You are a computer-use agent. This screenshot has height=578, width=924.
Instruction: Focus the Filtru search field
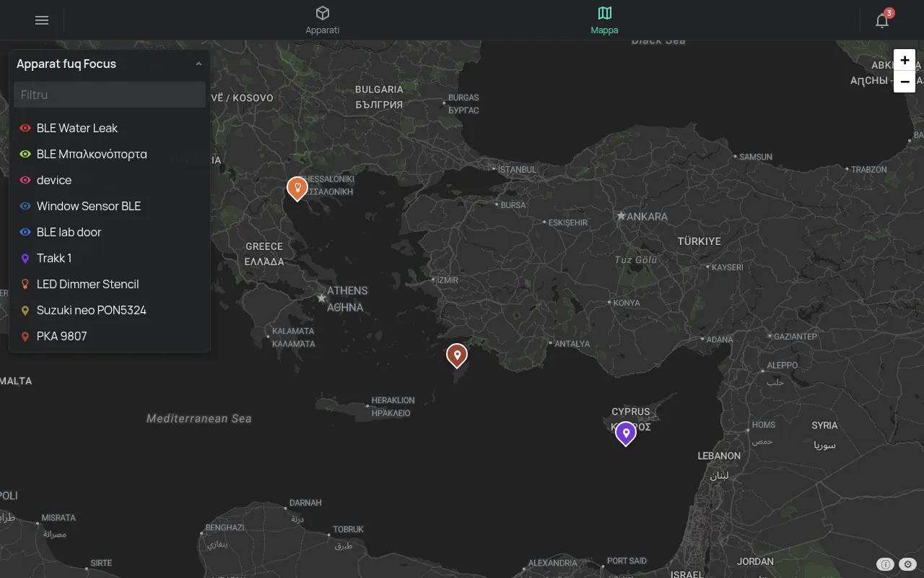click(x=110, y=95)
